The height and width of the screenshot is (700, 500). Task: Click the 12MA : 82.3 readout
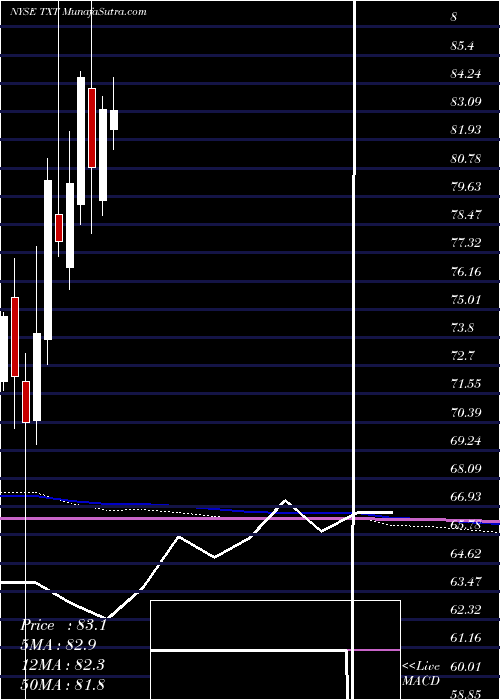[62, 665]
